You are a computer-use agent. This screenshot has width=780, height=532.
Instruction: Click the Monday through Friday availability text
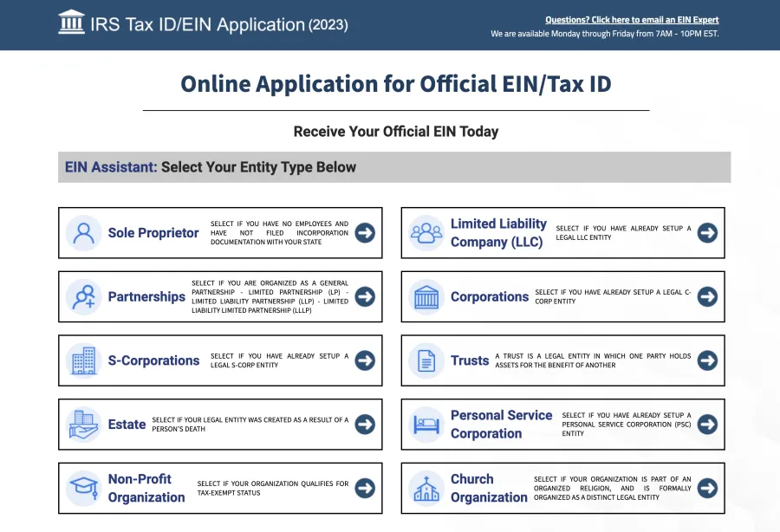tap(605, 34)
